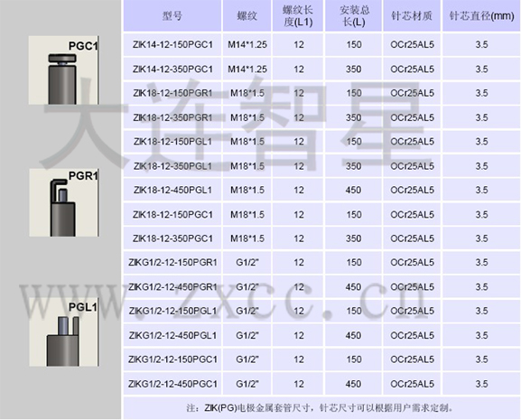
Task: Click the PGR1 electrode thumbnail image
Action: (x=63, y=202)
